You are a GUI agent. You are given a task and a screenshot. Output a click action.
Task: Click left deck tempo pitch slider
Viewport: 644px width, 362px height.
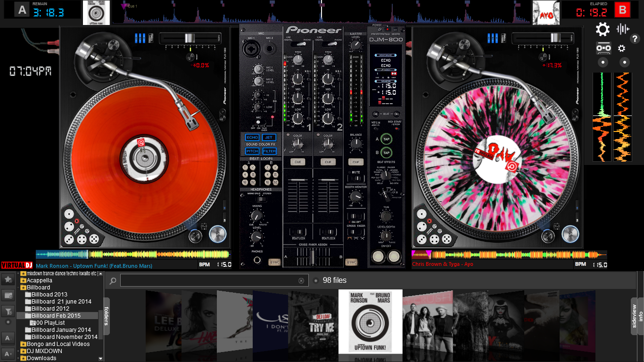[190, 38]
